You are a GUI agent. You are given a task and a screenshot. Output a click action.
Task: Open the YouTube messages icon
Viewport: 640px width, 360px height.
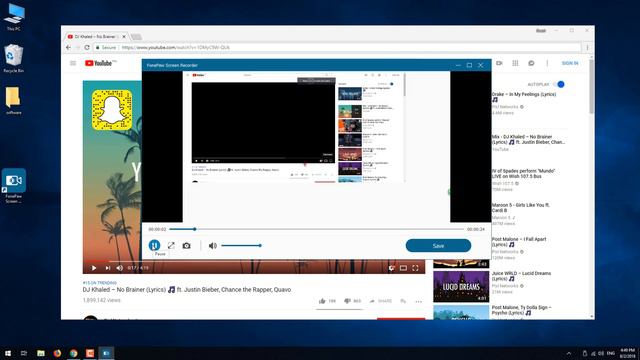[531, 63]
